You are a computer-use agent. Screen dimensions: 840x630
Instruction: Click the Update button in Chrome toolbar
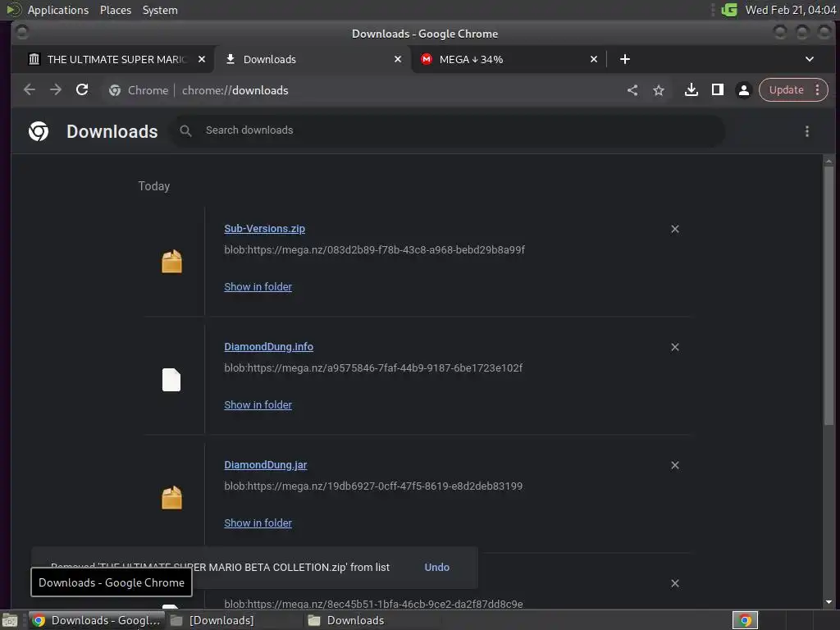coord(787,90)
